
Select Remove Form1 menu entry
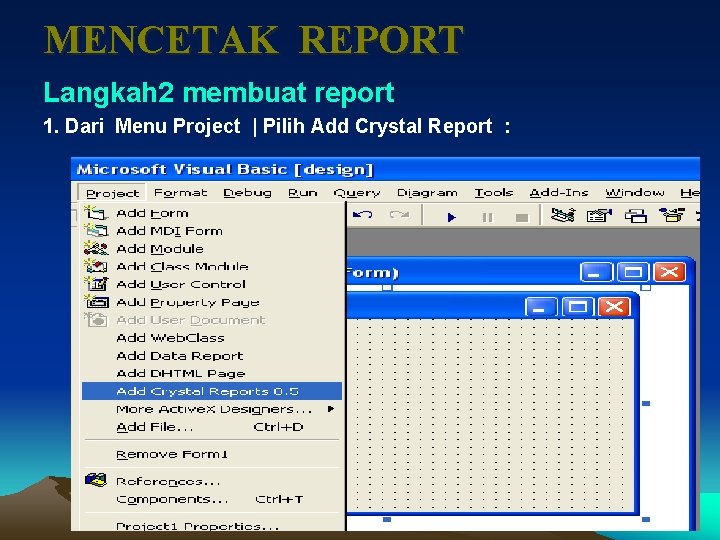coord(212,454)
